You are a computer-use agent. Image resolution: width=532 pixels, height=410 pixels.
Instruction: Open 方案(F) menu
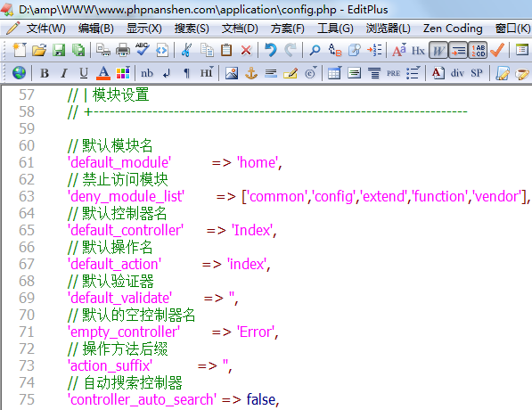point(287,29)
